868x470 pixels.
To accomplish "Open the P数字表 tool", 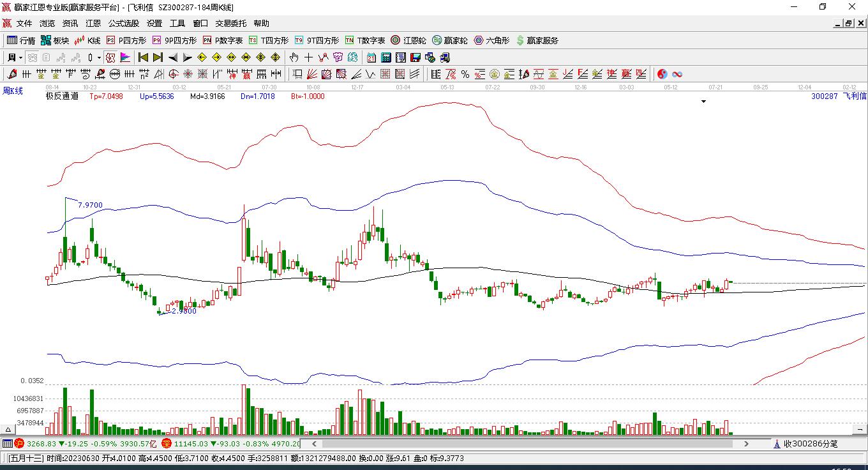I will (x=223, y=40).
